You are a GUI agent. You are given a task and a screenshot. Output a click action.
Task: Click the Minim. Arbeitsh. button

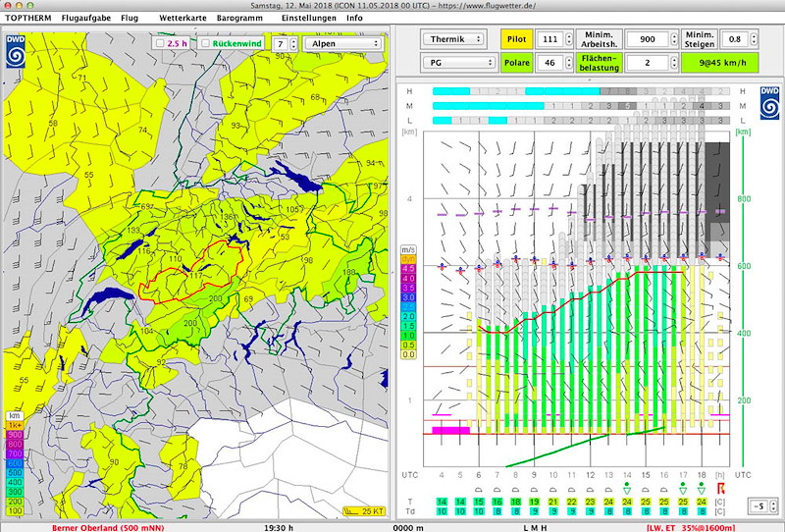click(600, 39)
